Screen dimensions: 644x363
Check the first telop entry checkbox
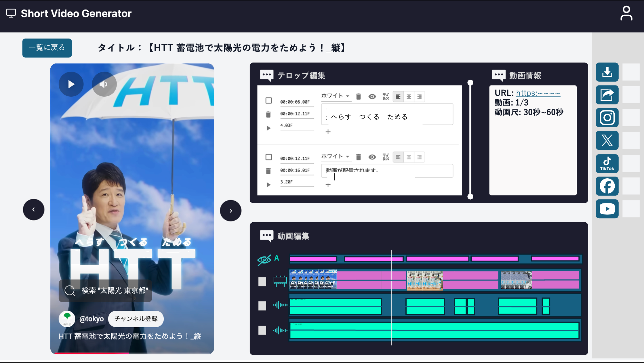[x=268, y=100]
